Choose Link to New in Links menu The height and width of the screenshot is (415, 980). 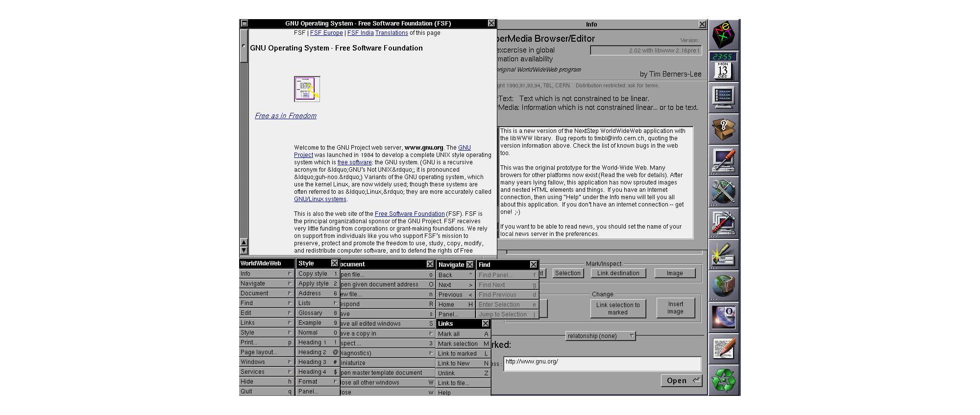[463, 363]
